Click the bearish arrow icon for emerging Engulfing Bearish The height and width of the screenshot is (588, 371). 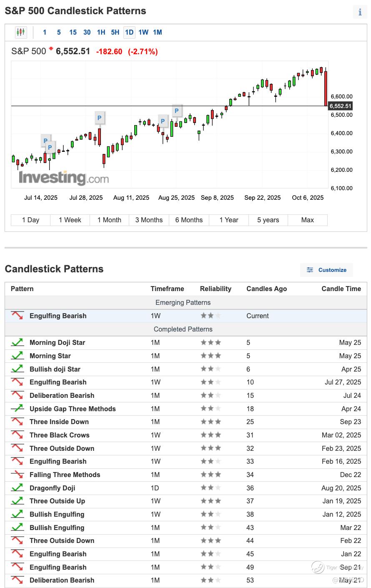point(17,316)
